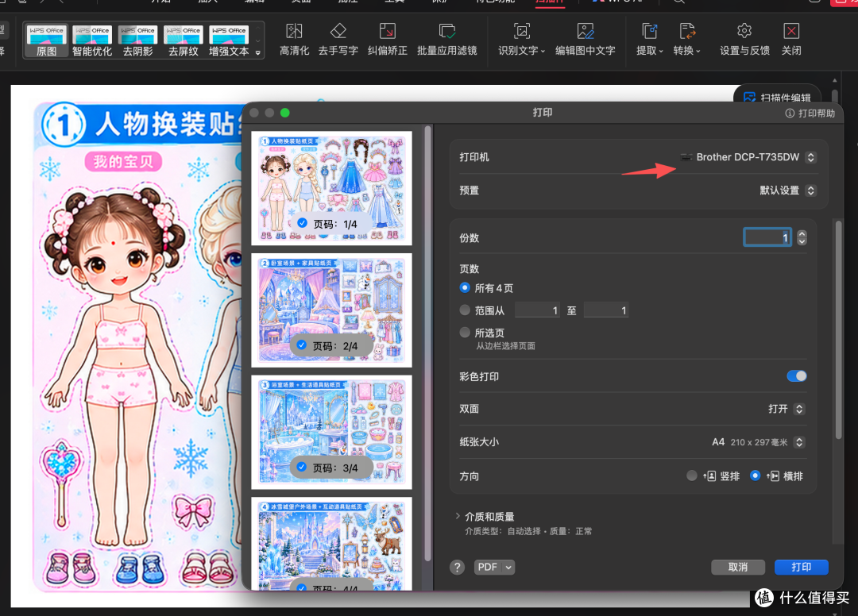This screenshot has width=858, height=616.
Task: Apply the 增强文本 enhance text filter
Action: pyautogui.click(x=229, y=41)
